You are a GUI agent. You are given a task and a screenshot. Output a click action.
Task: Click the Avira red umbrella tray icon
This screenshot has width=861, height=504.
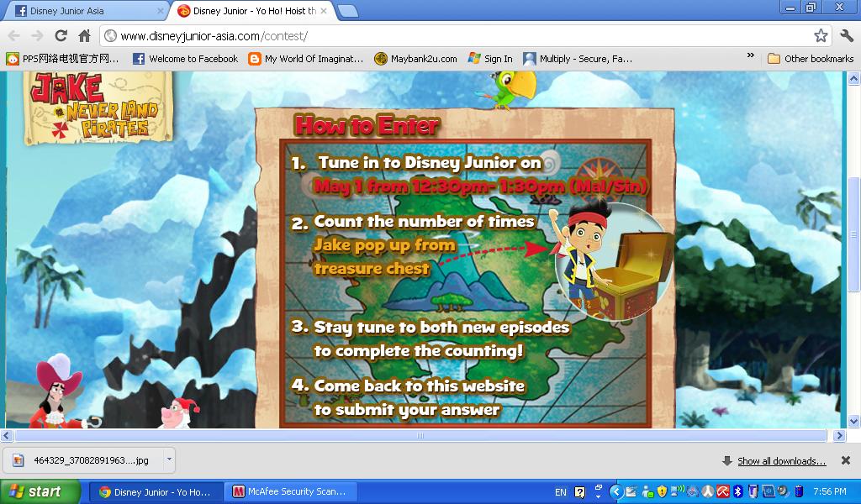point(723,491)
